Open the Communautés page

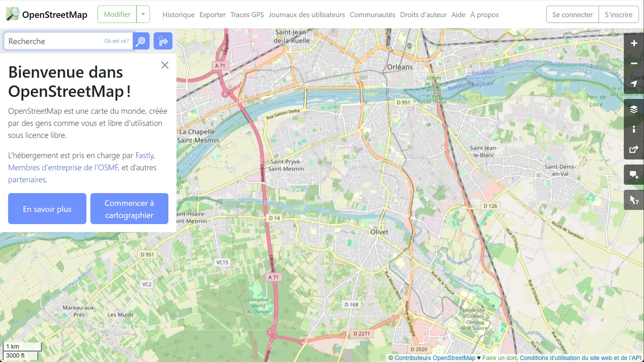[372, 15]
